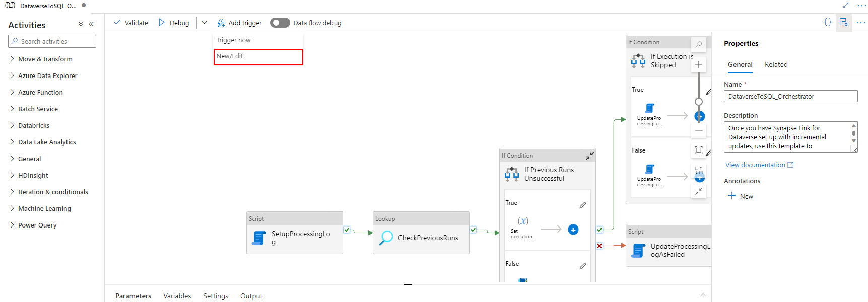Select the If Previous Runs Unsuccessful icon

click(512, 174)
